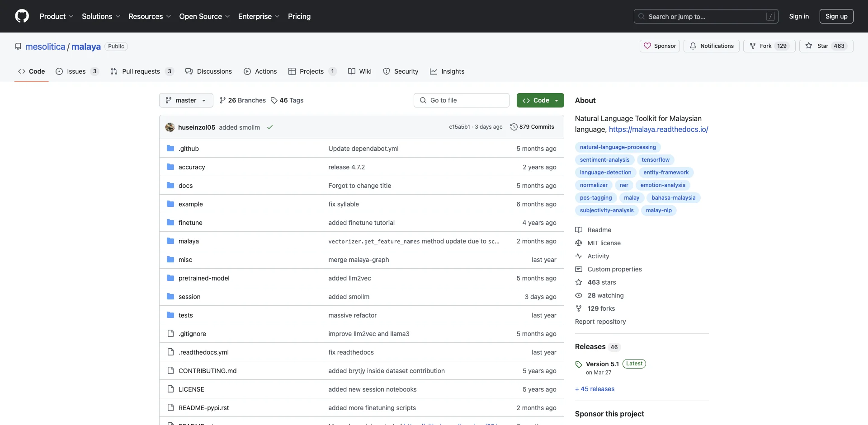The height and width of the screenshot is (425, 868).
Task: Click the star icon on the Star button
Action: (809, 46)
